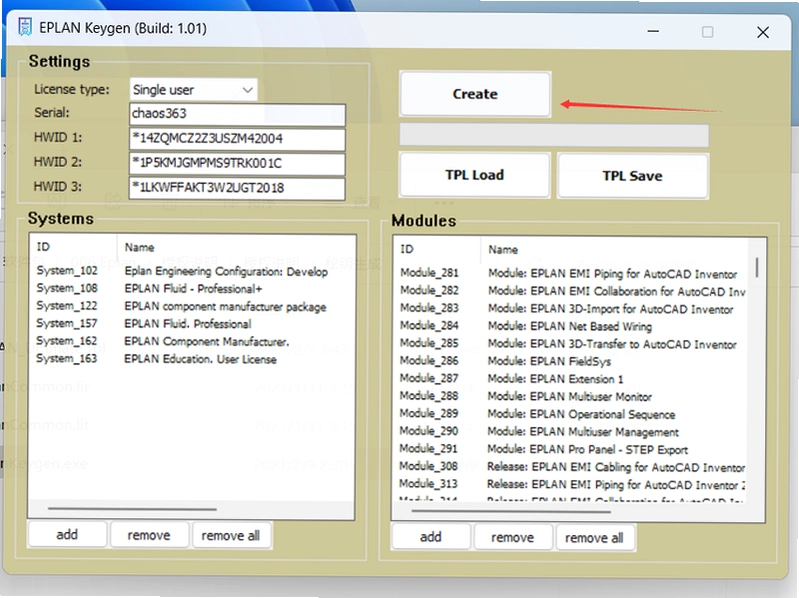Focus the HWID 2 text field
Viewport: 799px width, 598px height.
(x=237, y=164)
